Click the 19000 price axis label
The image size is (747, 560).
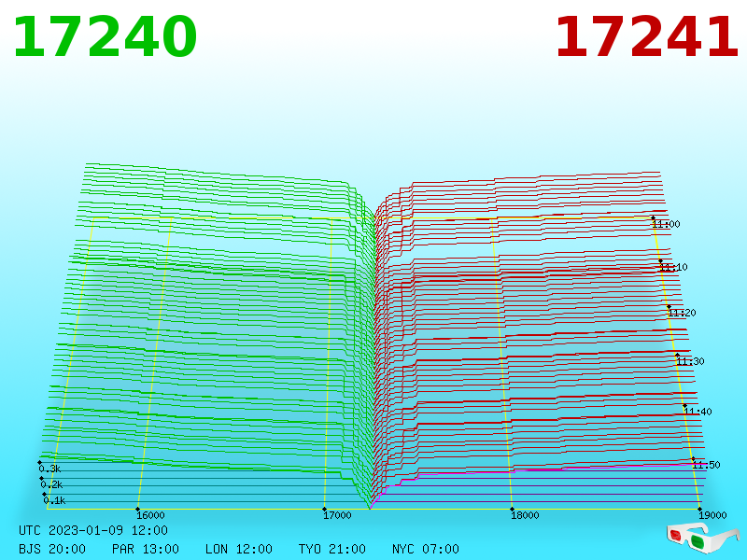pos(712,515)
